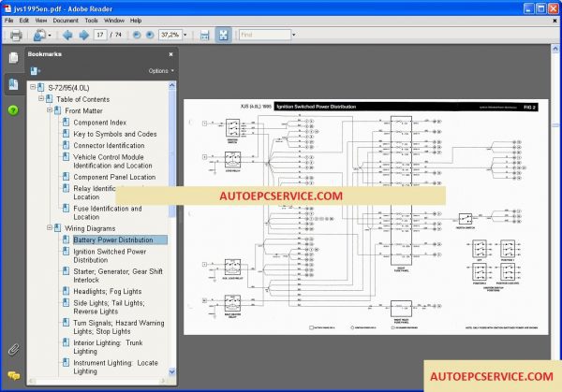
Task: Open Turn Signals; Hazard Warning bookmark
Action: click(x=119, y=327)
